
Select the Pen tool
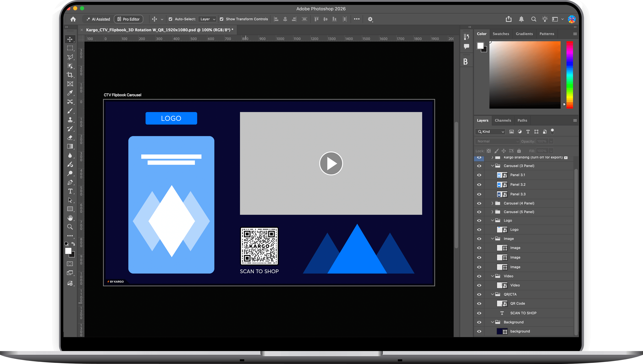[x=70, y=182]
